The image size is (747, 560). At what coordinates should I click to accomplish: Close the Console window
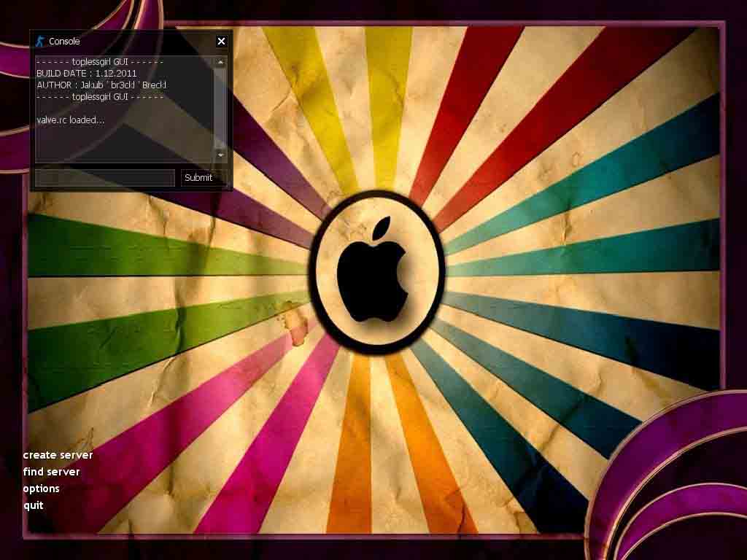221,42
